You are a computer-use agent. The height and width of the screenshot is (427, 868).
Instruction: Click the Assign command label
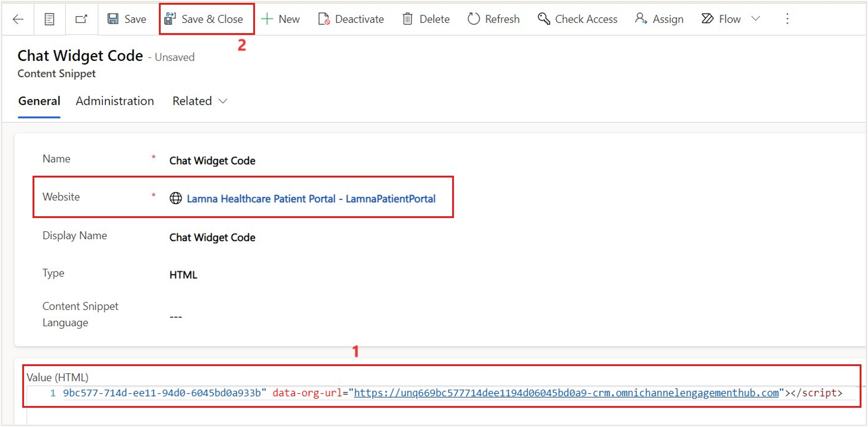tap(668, 19)
